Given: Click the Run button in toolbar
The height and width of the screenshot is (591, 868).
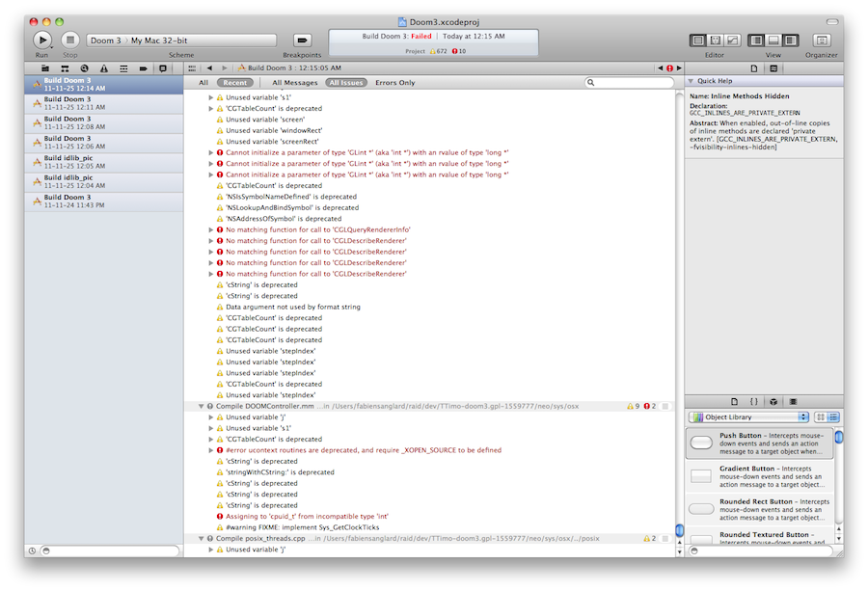Looking at the screenshot, I should [x=42, y=40].
